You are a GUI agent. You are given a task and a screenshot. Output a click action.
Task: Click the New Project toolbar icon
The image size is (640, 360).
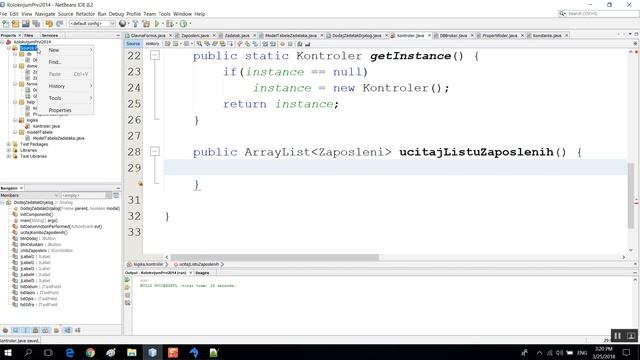coord(16,24)
